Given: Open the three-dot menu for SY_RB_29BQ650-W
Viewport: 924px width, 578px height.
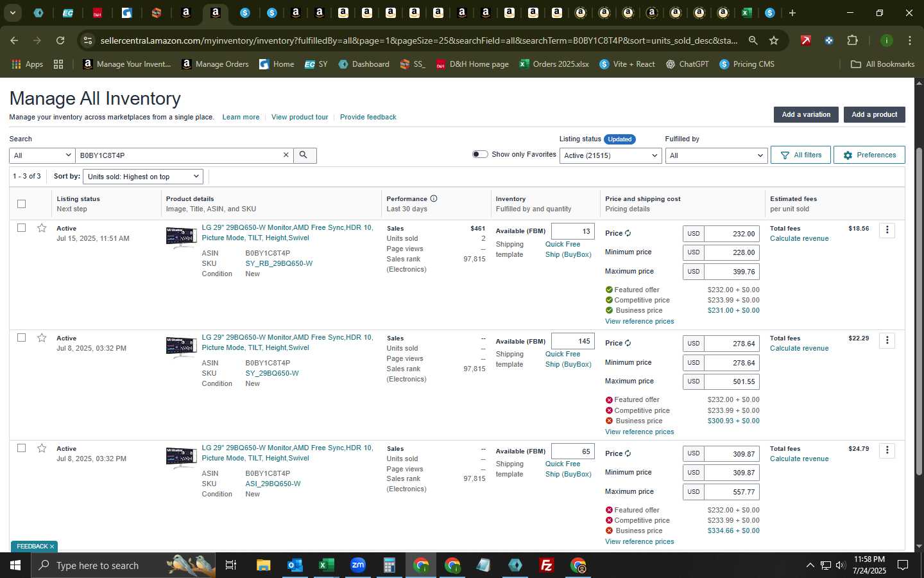Looking at the screenshot, I should pyautogui.click(x=887, y=230).
